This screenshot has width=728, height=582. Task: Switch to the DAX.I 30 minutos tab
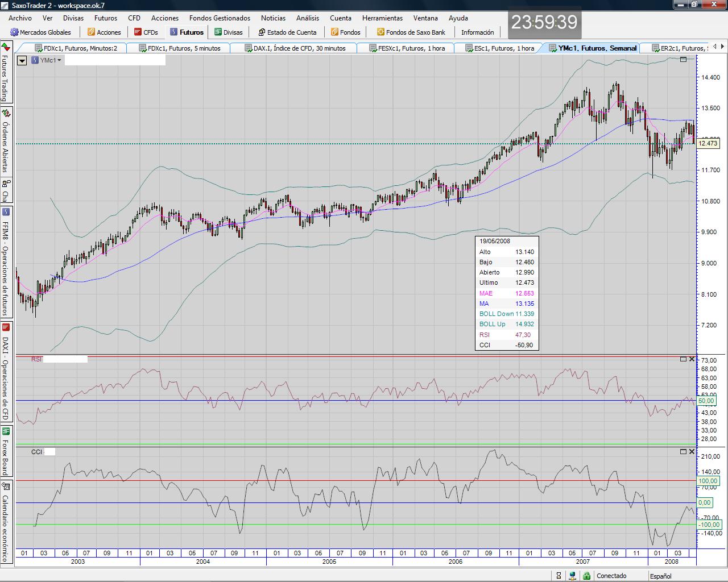tap(295, 48)
